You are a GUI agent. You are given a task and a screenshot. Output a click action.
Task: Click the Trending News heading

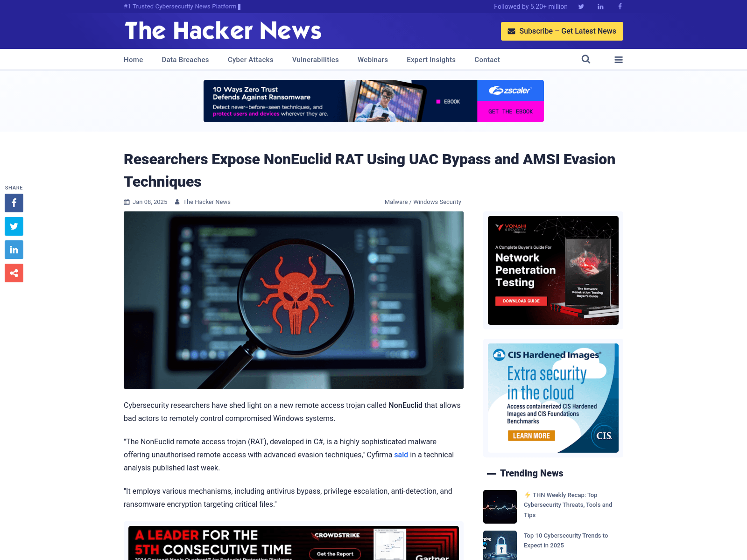click(531, 473)
